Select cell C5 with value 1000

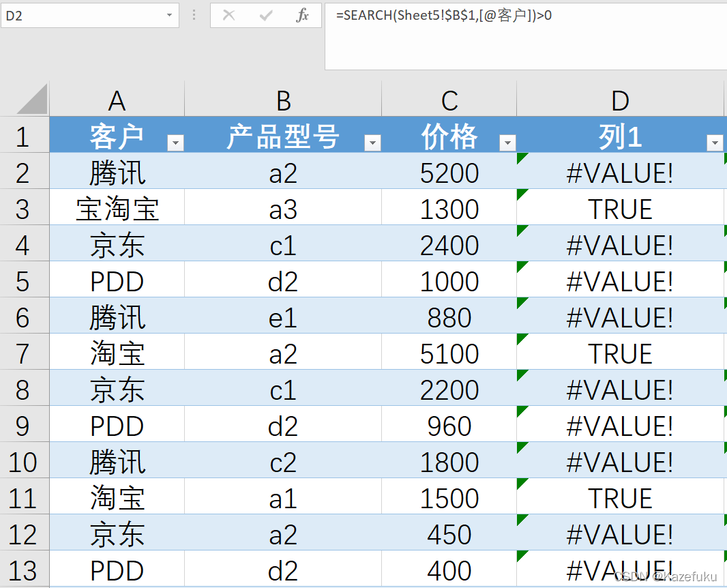(x=449, y=279)
